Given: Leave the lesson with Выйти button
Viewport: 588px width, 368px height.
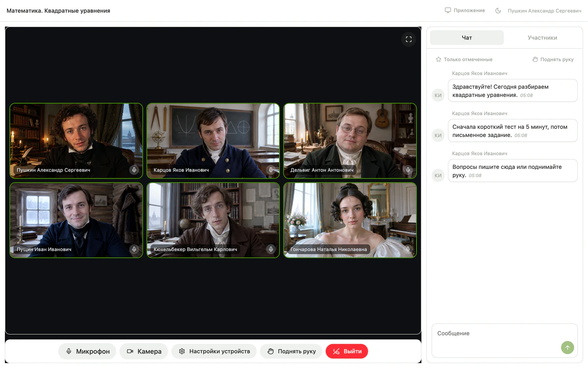Looking at the screenshot, I should [347, 351].
